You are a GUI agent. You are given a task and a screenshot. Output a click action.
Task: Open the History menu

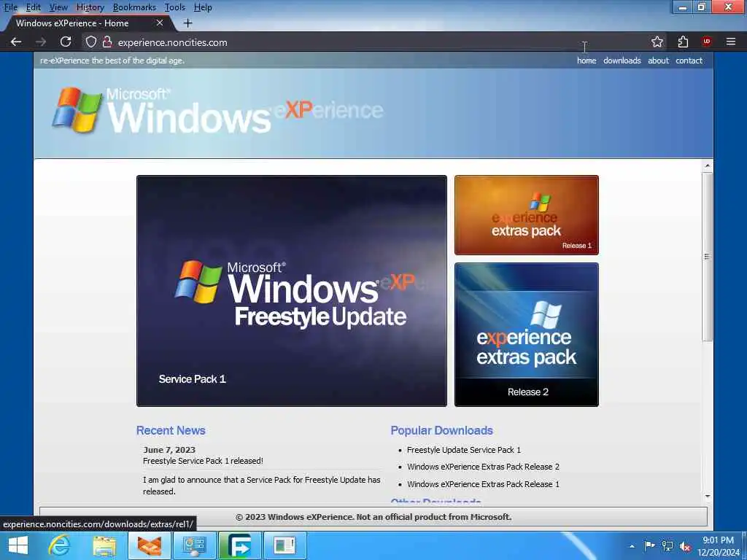click(90, 7)
